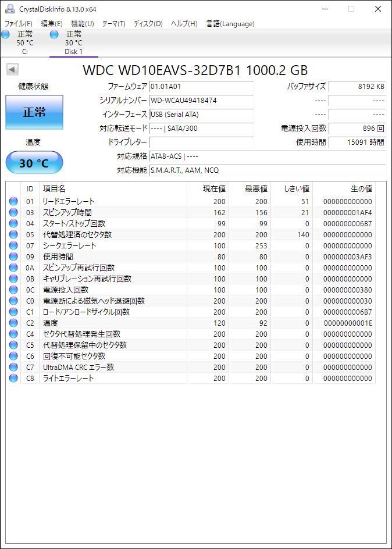392x549 pixels.
Task: Click the 項目名 column header
Action: pos(113,189)
